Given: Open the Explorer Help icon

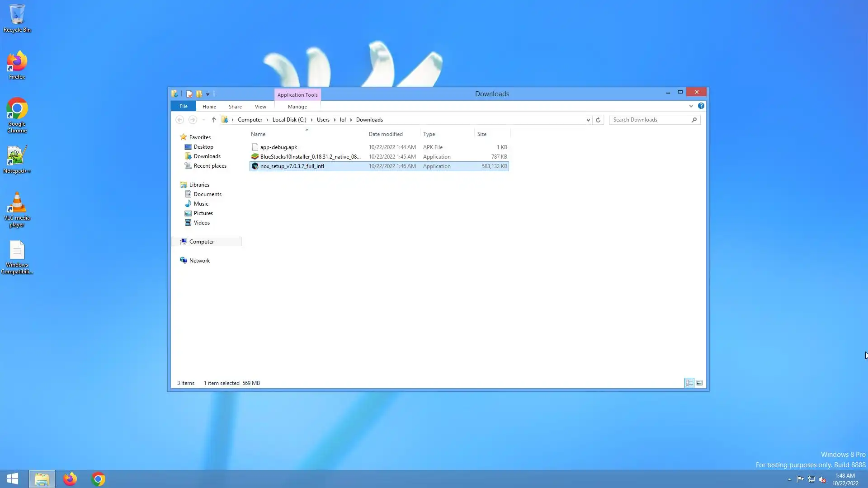Looking at the screenshot, I should point(701,106).
